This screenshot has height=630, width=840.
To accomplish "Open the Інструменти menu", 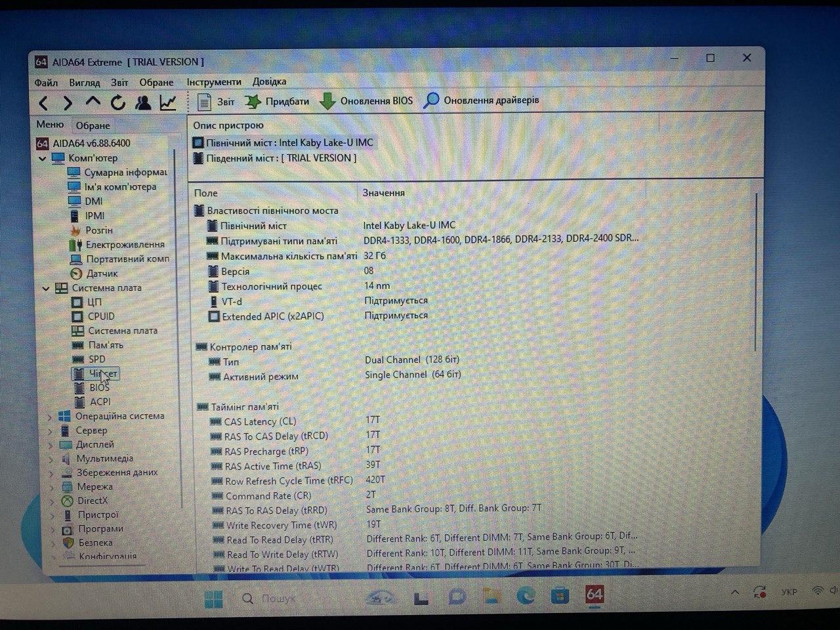I will click(x=214, y=82).
